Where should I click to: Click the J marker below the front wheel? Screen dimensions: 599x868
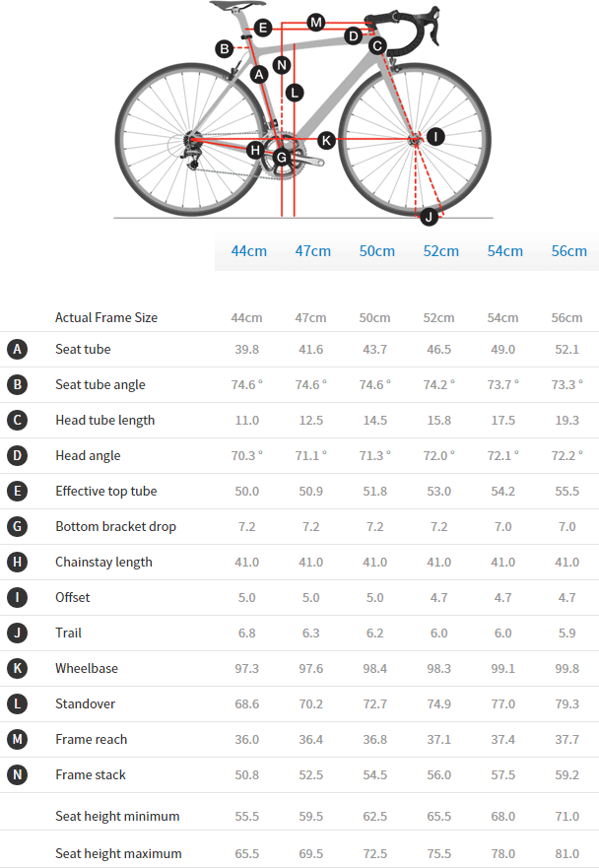(x=429, y=216)
